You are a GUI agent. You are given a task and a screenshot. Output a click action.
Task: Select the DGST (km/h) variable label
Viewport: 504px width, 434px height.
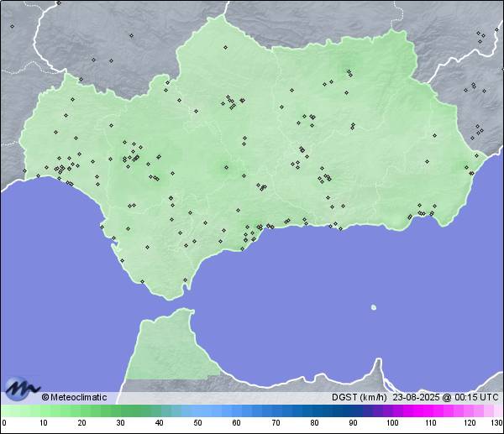(359, 397)
